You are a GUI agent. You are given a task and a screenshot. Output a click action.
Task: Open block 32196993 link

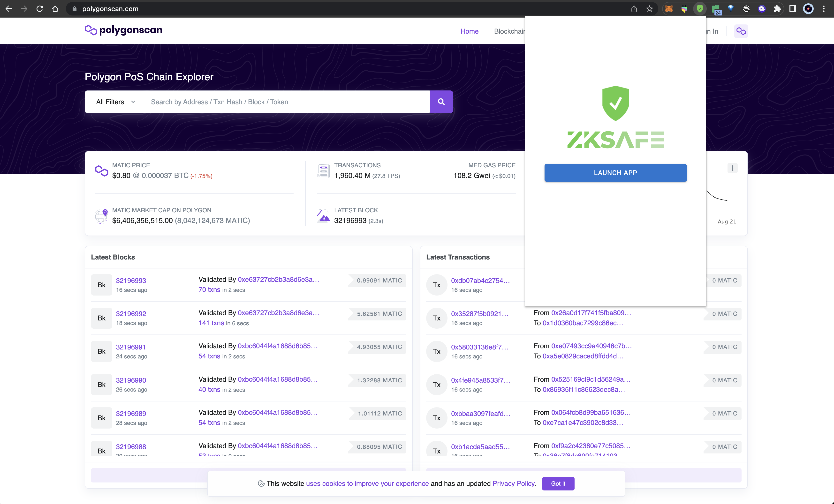coord(131,280)
